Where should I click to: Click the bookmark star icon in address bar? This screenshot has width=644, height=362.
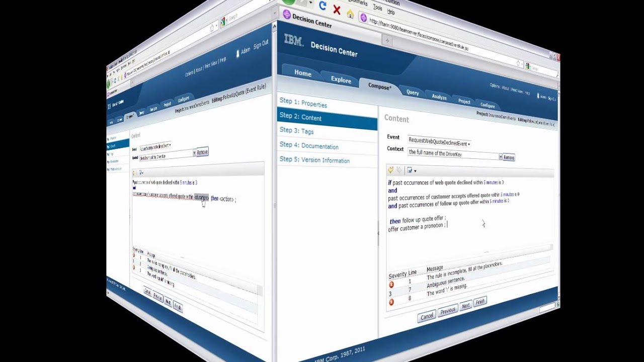tap(519, 63)
